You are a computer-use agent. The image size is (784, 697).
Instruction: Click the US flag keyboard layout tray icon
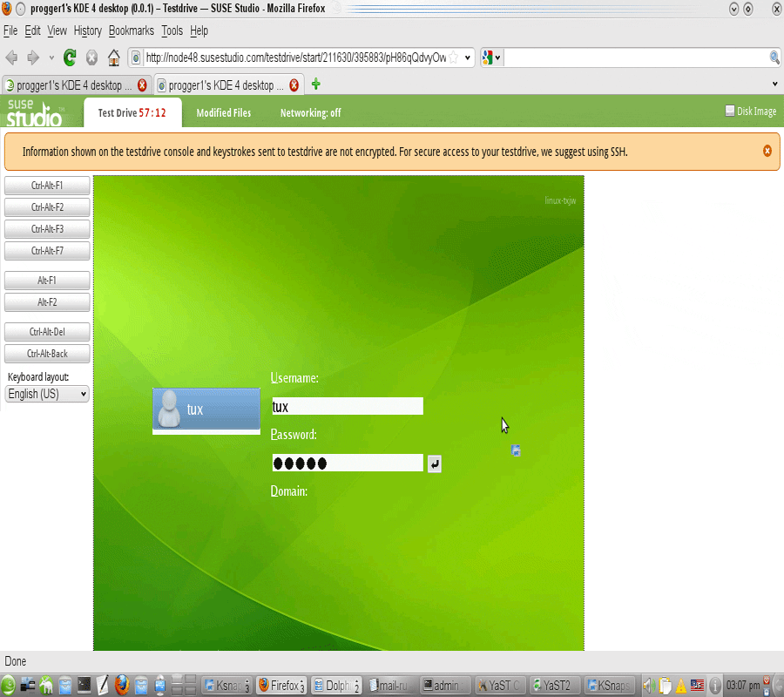[x=697, y=685]
